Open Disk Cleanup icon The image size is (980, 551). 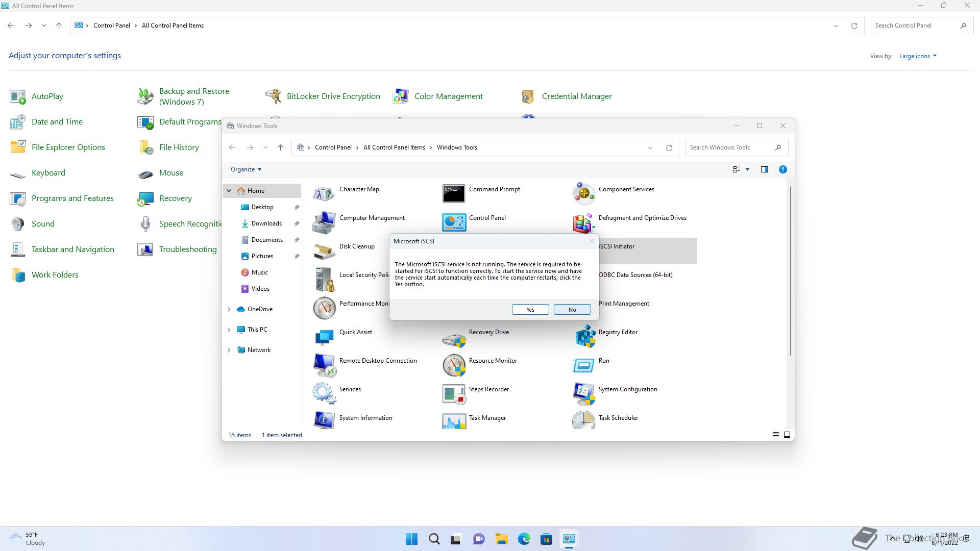[324, 251]
